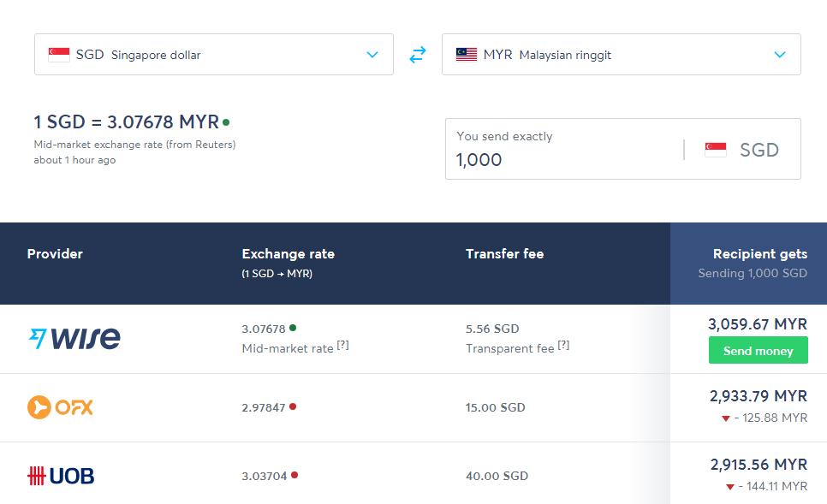The height and width of the screenshot is (504, 827).
Task: Click the Mid-market rate link under Wise
Action: pos(288,347)
